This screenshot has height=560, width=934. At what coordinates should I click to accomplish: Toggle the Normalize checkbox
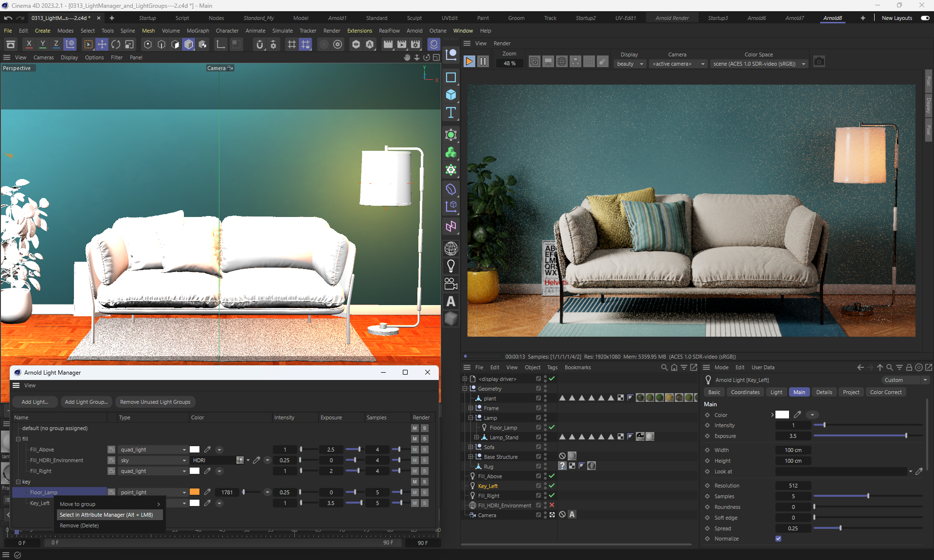point(778,539)
